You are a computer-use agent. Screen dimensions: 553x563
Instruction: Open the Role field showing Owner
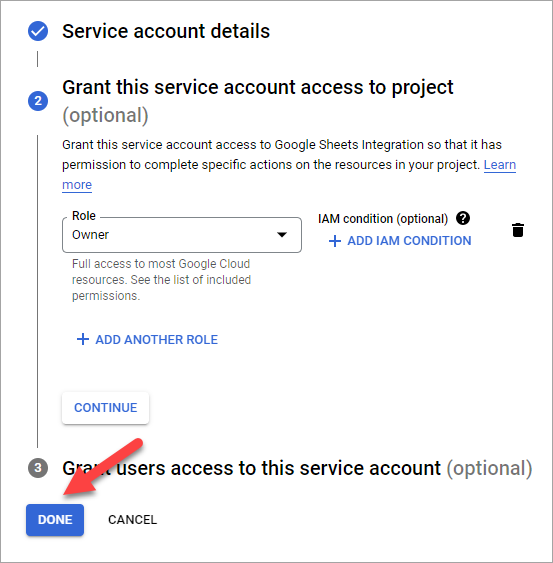pos(182,234)
